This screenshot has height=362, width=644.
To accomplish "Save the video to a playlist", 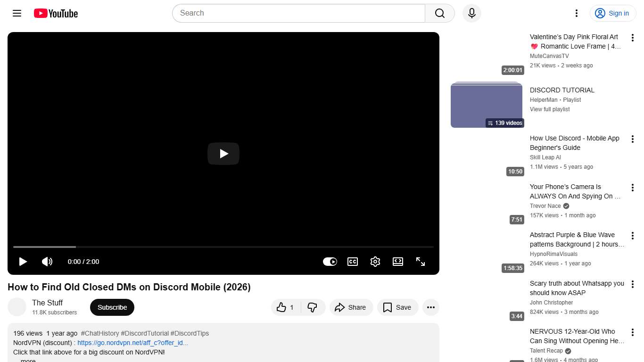I will coord(397,307).
